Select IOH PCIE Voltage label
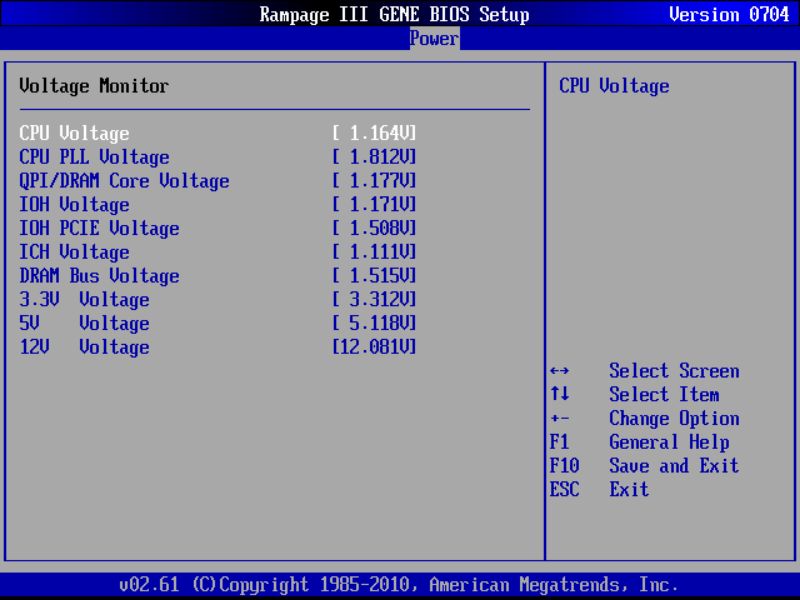Screen dimensions: 800x600 [x=99, y=229]
